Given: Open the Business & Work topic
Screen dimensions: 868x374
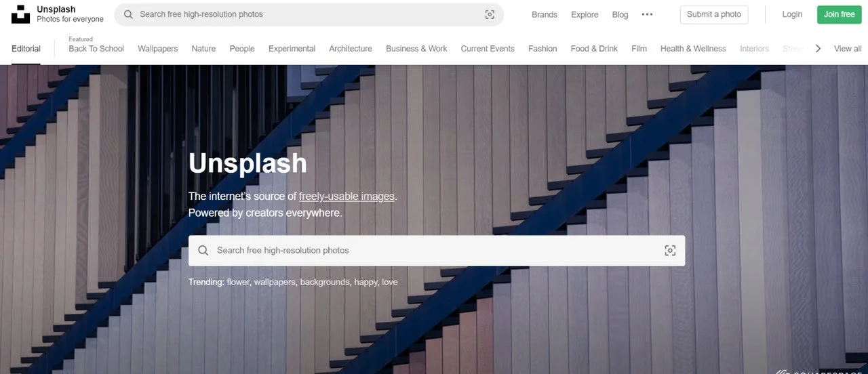Looking at the screenshot, I should tap(416, 49).
